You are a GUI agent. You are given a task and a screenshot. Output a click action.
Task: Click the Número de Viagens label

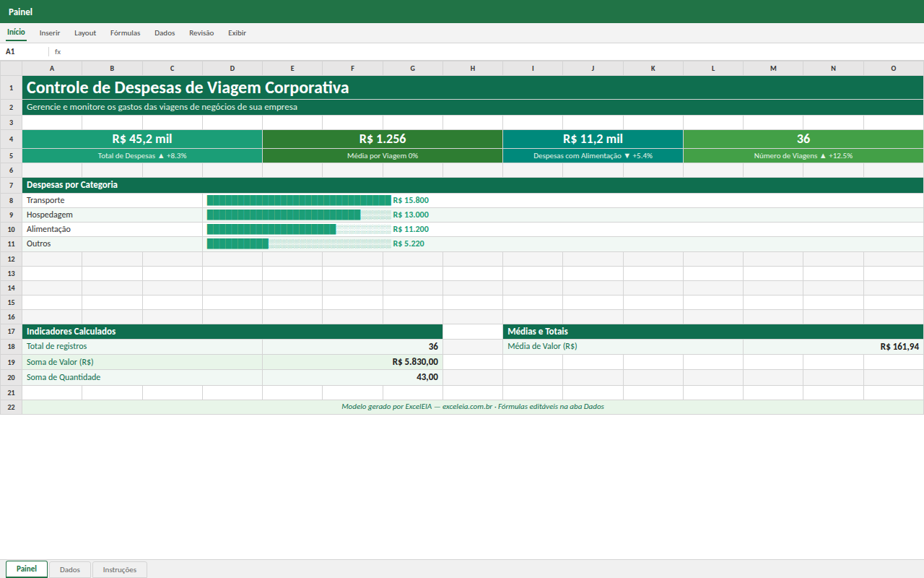click(803, 155)
